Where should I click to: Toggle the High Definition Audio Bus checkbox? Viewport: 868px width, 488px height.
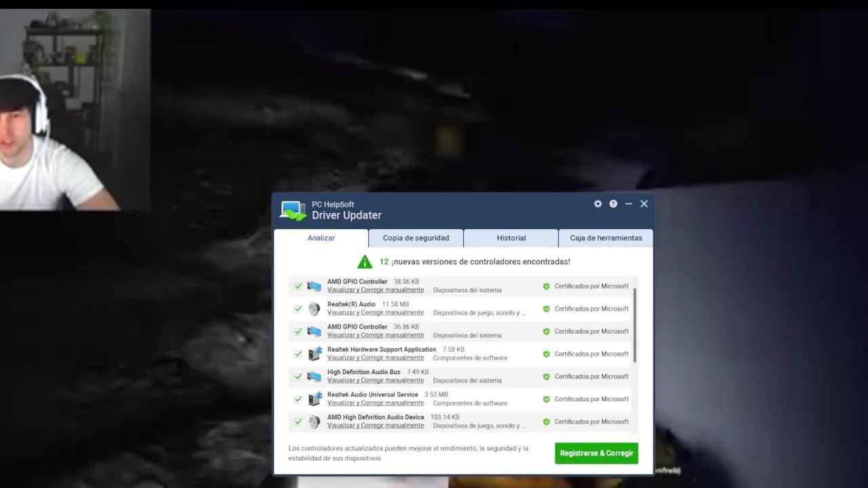click(298, 376)
